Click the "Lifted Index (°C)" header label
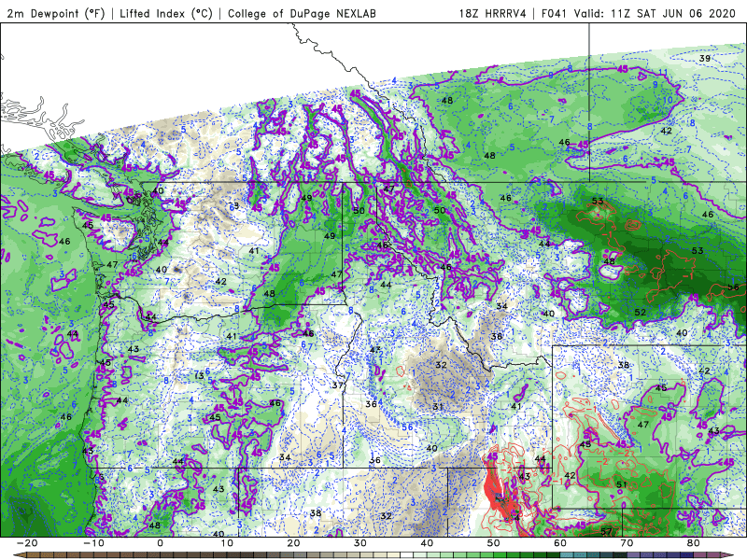Screen dimensions: 747x560 (166, 13)
